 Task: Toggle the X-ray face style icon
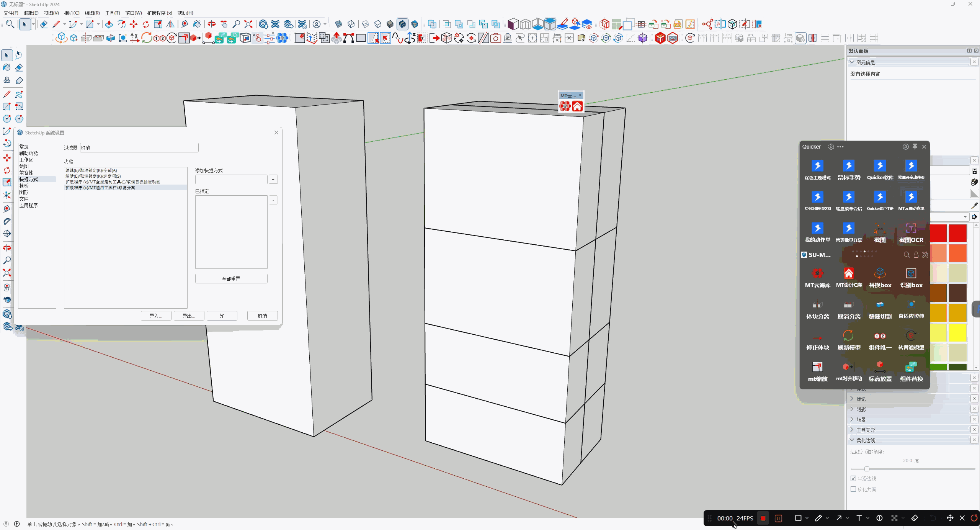coord(339,25)
